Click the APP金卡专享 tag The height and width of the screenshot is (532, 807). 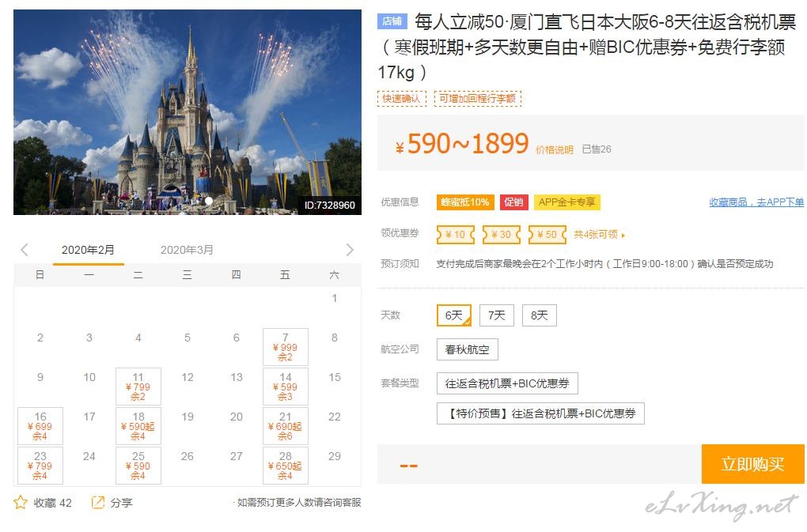pyautogui.click(x=567, y=202)
